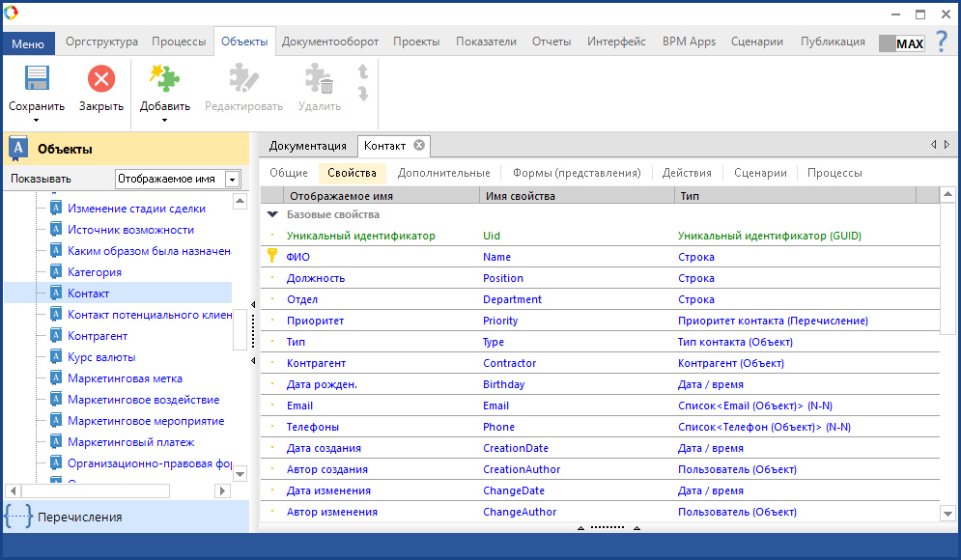Image resolution: width=961 pixels, height=560 pixels.
Task: Open the dropdown arrow under Добавить
Action: [x=164, y=121]
